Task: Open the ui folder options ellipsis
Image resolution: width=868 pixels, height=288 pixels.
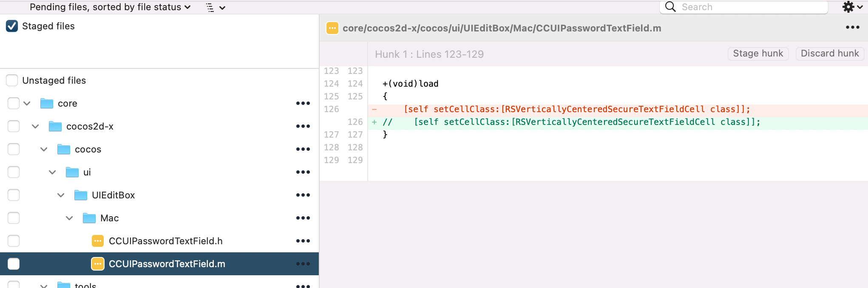Action: 303,172
